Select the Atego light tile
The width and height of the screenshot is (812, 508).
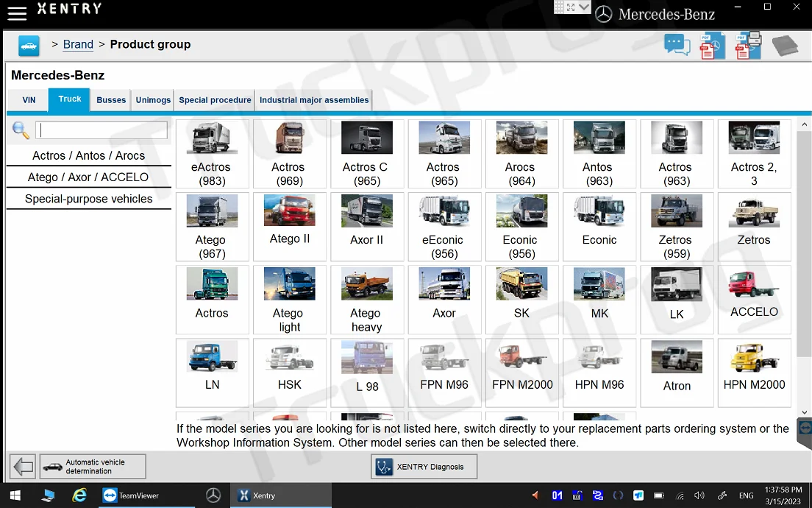(x=290, y=300)
